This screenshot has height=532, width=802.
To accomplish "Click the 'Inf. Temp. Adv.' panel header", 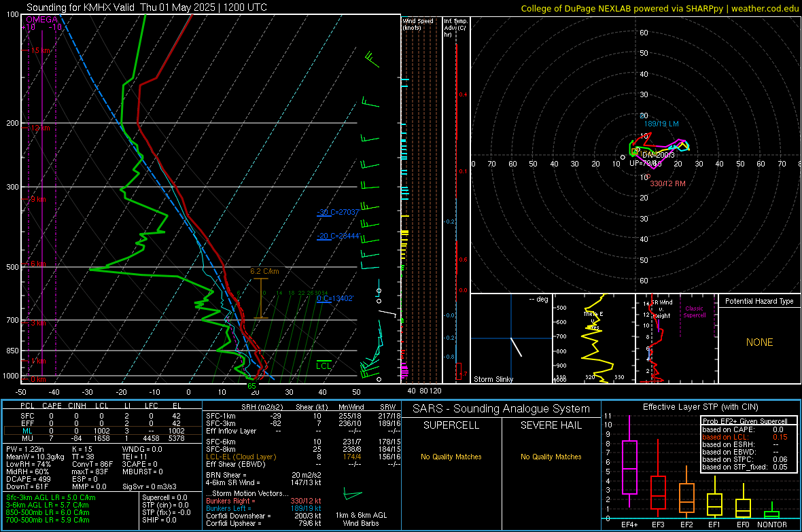I will pyautogui.click(x=455, y=28).
